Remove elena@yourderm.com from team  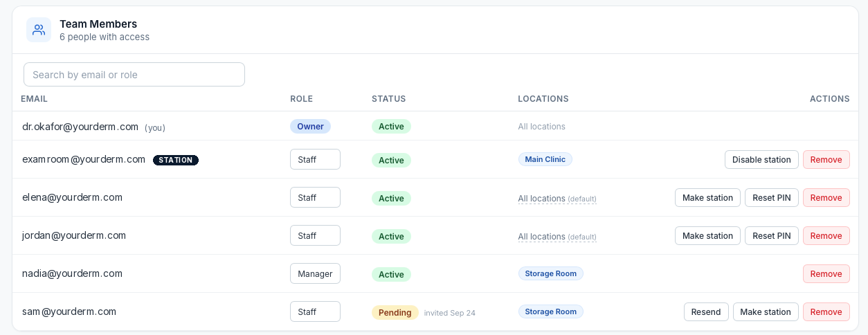point(826,197)
